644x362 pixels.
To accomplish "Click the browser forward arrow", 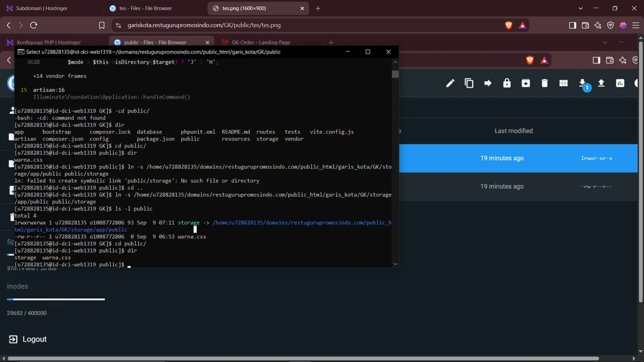I will [x=21, y=25].
